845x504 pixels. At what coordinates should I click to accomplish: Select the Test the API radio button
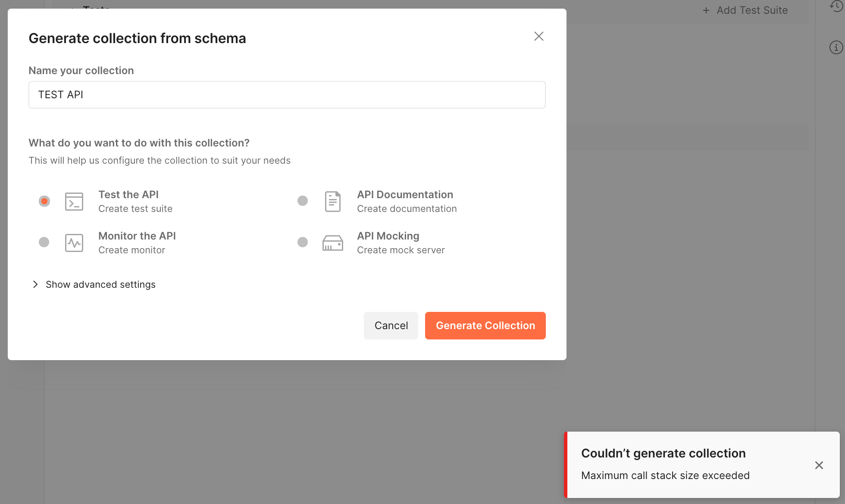coord(44,201)
